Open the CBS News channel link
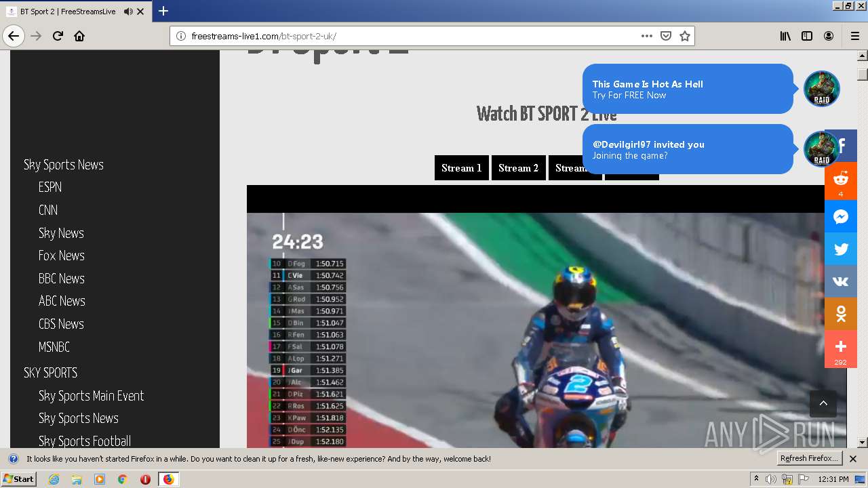 (61, 324)
